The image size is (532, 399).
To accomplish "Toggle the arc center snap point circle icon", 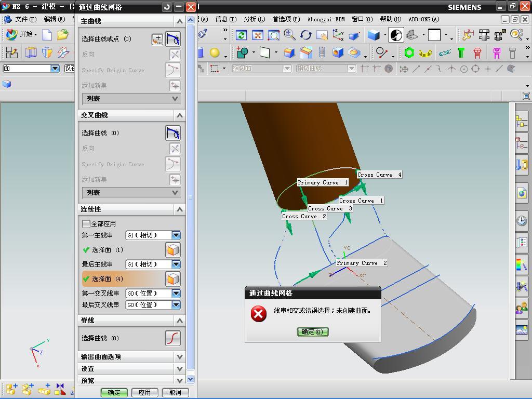I will click(464, 69).
